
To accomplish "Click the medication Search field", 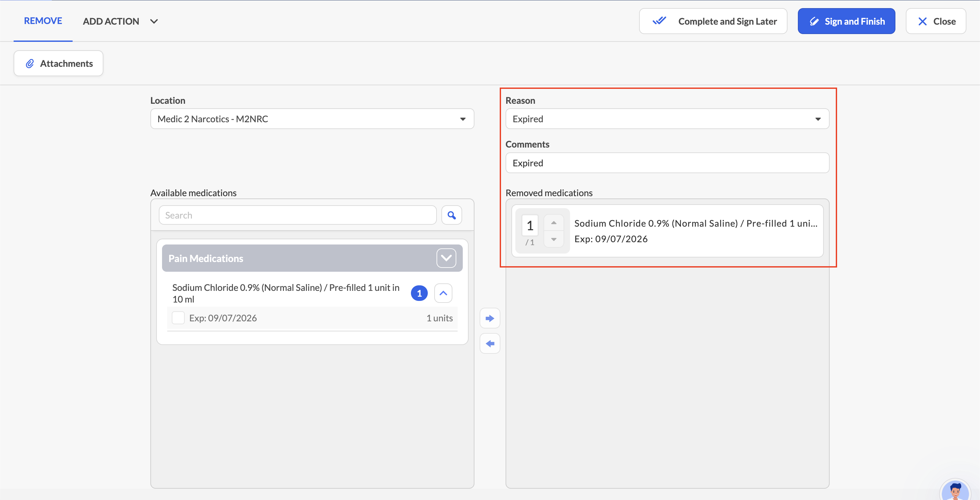I will click(297, 215).
